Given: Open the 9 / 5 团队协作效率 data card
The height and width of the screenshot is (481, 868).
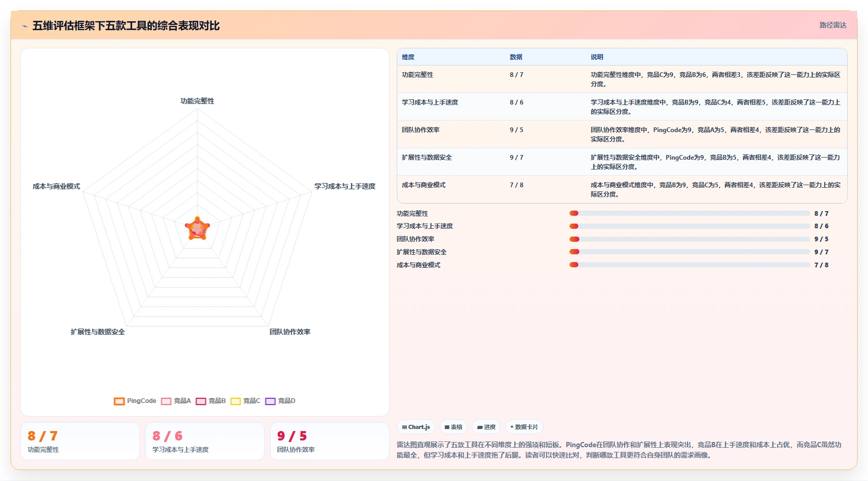Looking at the screenshot, I should pyautogui.click(x=330, y=441).
